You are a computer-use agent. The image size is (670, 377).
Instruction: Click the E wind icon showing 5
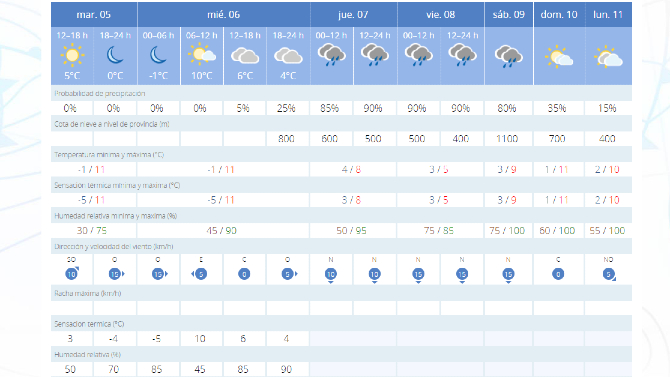point(200,274)
